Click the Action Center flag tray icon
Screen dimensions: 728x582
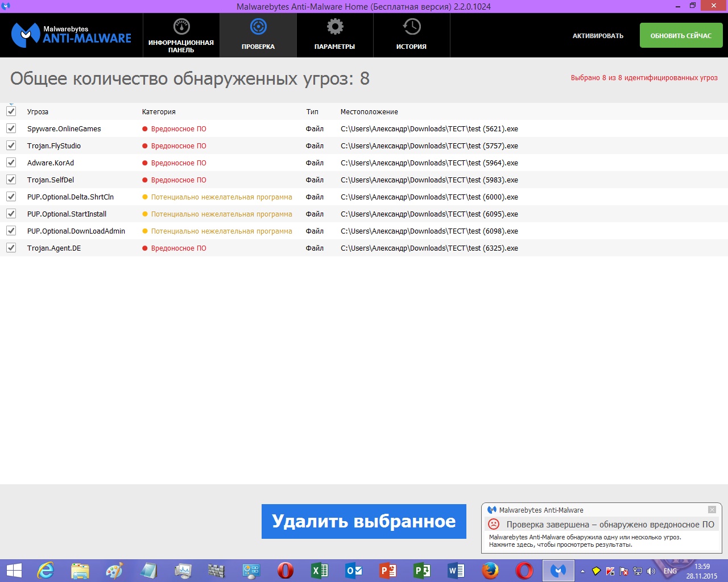(x=624, y=571)
